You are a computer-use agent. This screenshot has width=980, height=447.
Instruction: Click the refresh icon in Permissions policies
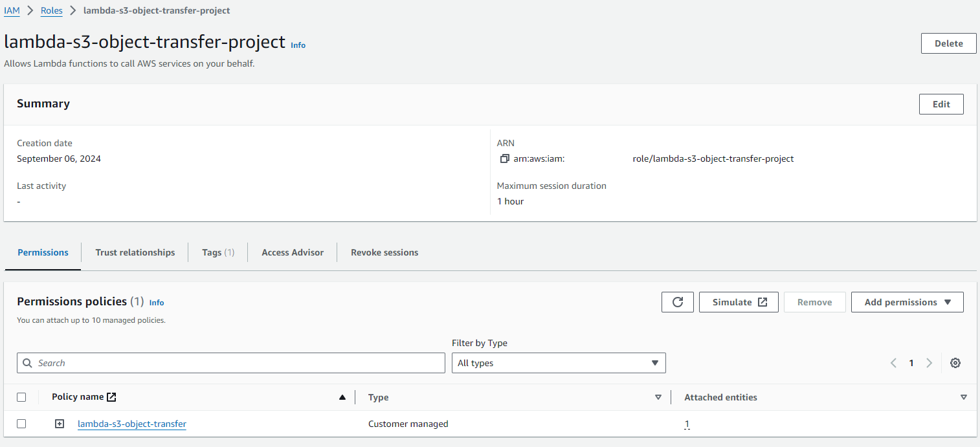pyautogui.click(x=678, y=302)
